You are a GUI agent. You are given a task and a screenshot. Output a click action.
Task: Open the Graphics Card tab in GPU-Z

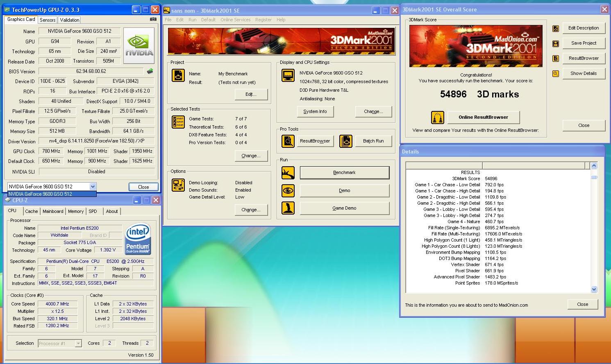[x=21, y=19]
